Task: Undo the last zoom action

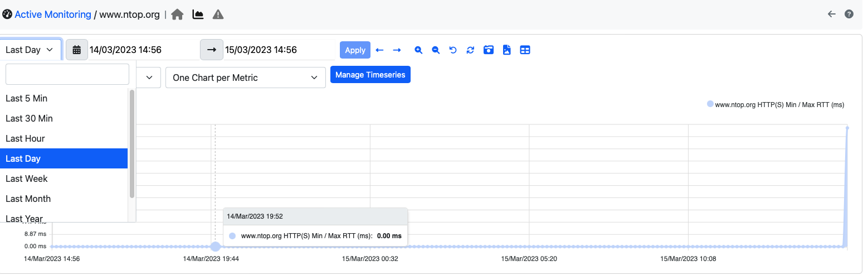Action: 453,50
